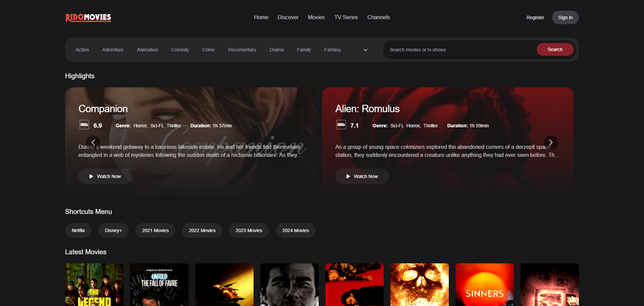Open the glowing television movie poster
Image resolution: width=644 pixels, height=306 pixels.
pos(549,285)
